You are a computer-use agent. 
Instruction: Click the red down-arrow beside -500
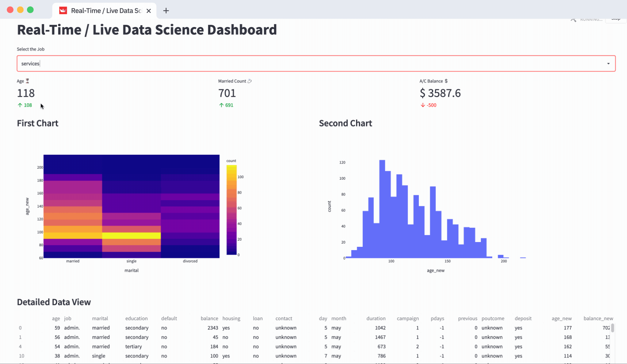point(423,105)
